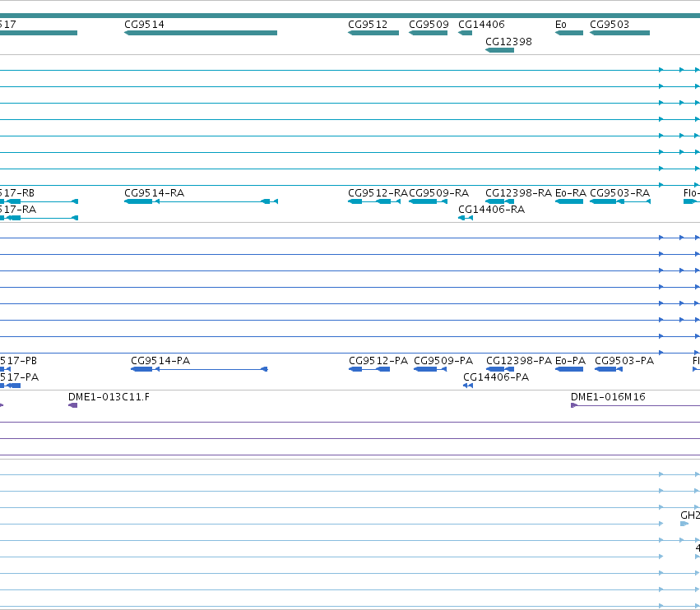Select the CG9514-PA coding glyph
Viewport: 700px width, 610px height.
tap(199, 369)
